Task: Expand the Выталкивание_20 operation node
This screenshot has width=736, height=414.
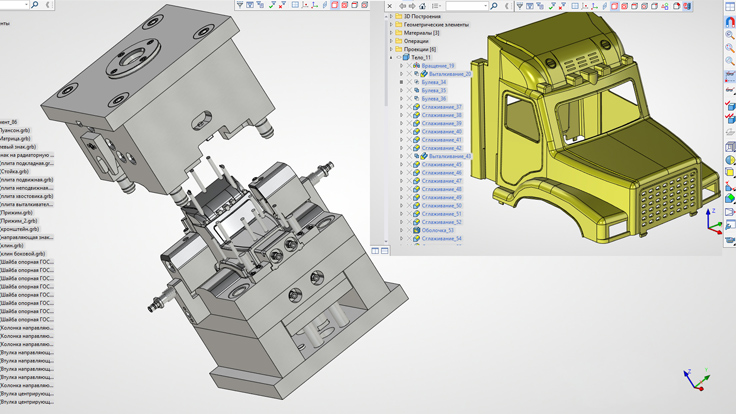Action: click(x=401, y=74)
